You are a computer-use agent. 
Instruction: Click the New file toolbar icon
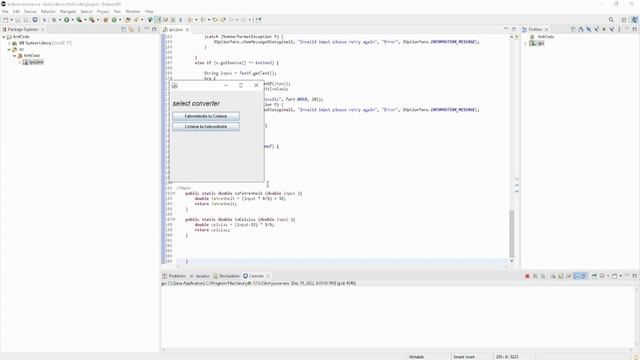(x=5, y=20)
